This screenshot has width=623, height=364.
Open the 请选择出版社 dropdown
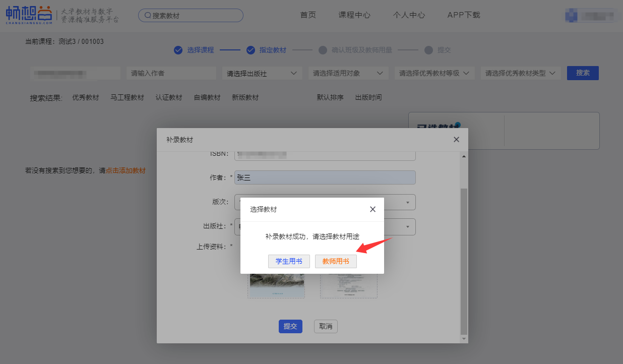(262, 74)
